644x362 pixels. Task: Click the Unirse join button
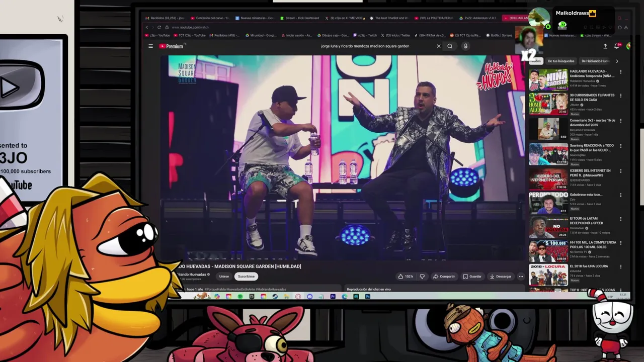224,277
